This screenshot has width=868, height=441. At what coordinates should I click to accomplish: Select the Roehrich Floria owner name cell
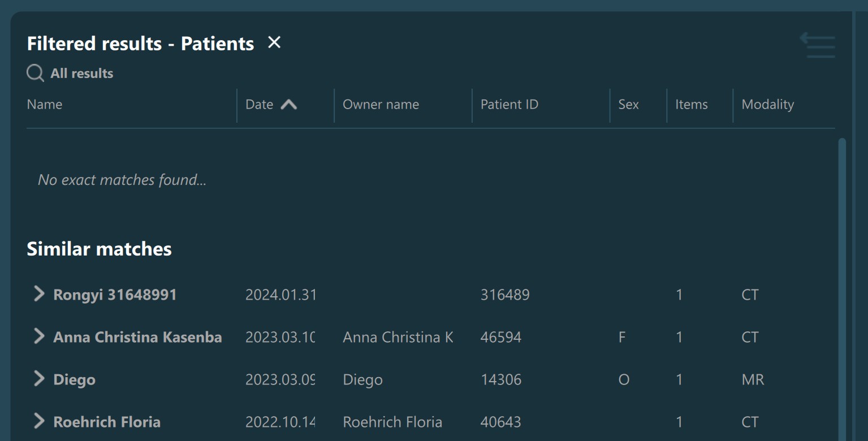click(392, 422)
